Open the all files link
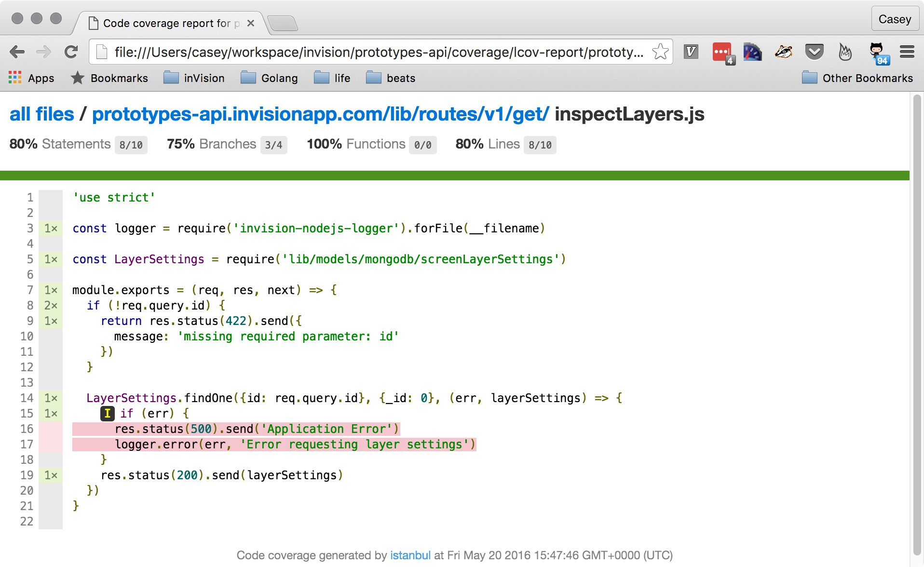This screenshot has width=924, height=567. tap(42, 114)
